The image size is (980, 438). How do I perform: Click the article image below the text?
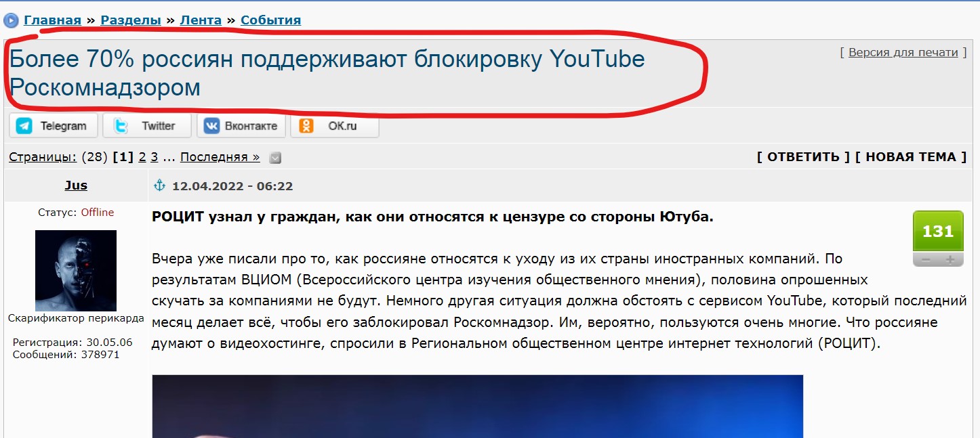coord(478,406)
